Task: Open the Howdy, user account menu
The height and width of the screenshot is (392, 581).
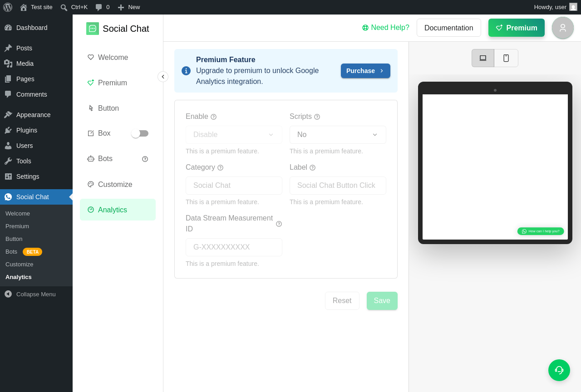Action: [555, 7]
